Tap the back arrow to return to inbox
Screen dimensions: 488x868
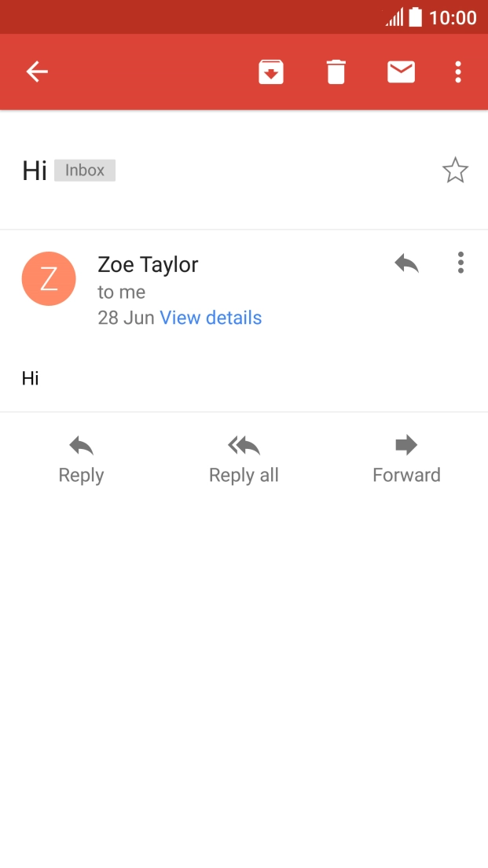click(36, 72)
